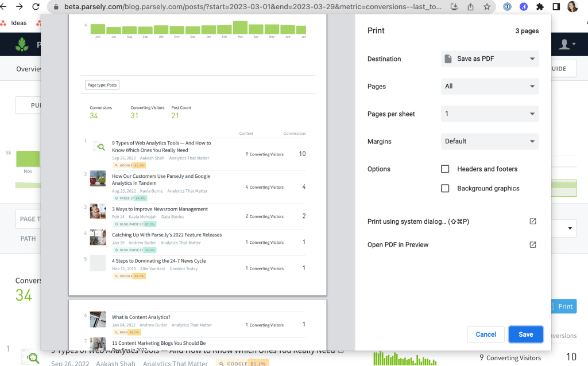Open the side panel icon in the toolbar

555,7
